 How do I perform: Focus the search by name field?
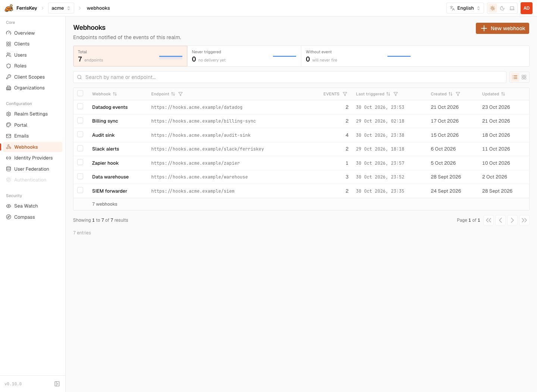[290, 77]
